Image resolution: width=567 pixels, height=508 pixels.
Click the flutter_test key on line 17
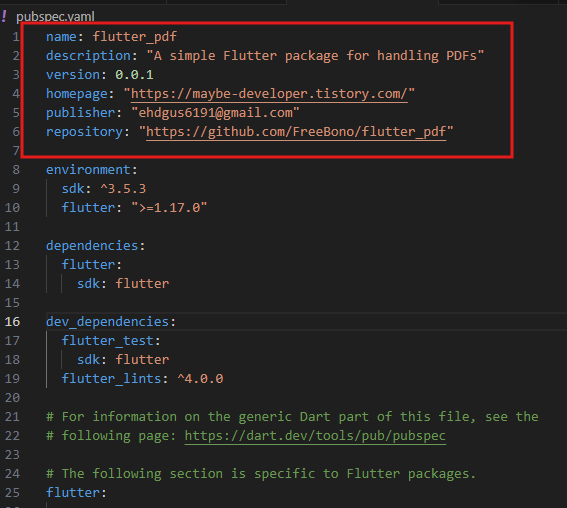pyautogui.click(x=107, y=341)
